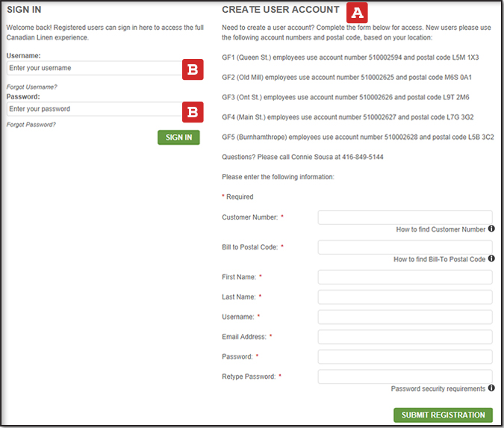The height and width of the screenshot is (428, 504).
Task: Click info icon beside Password security requirements
Action: (491, 388)
